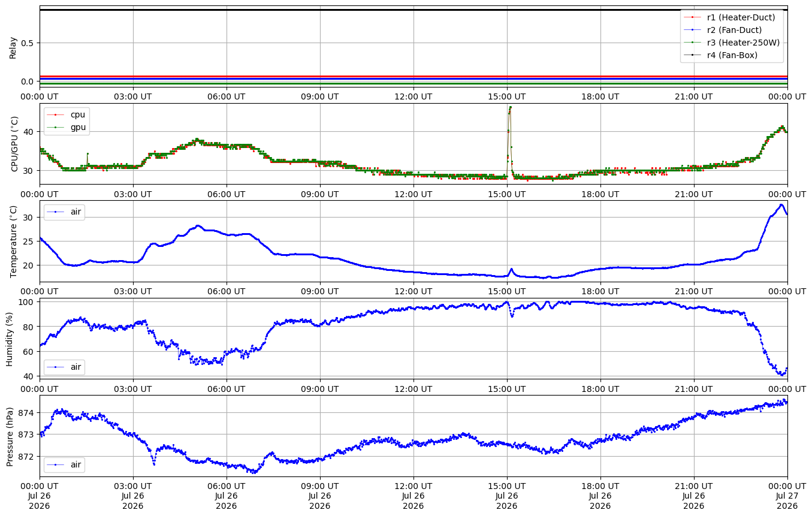Click '09:00 UT Jul 26 2026' below the Pressure plot
812x516 pixels.
[320, 496]
